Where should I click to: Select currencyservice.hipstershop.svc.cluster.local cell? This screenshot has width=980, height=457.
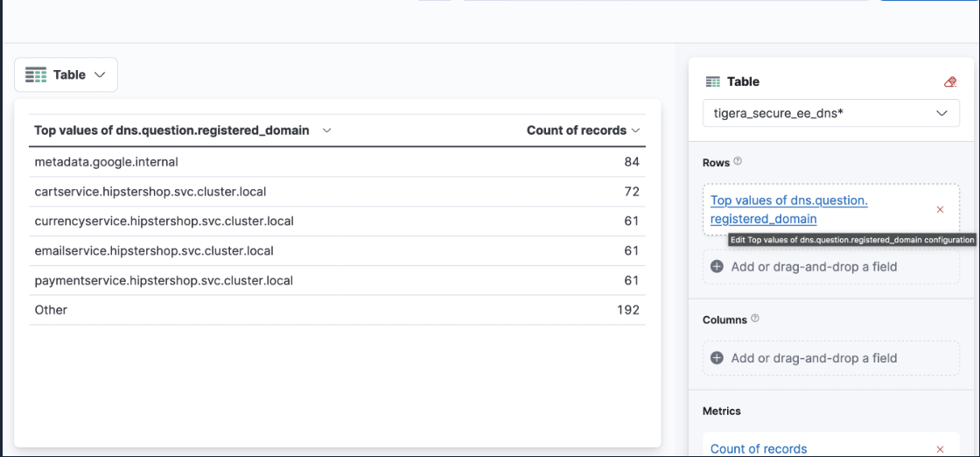pyautogui.click(x=164, y=221)
